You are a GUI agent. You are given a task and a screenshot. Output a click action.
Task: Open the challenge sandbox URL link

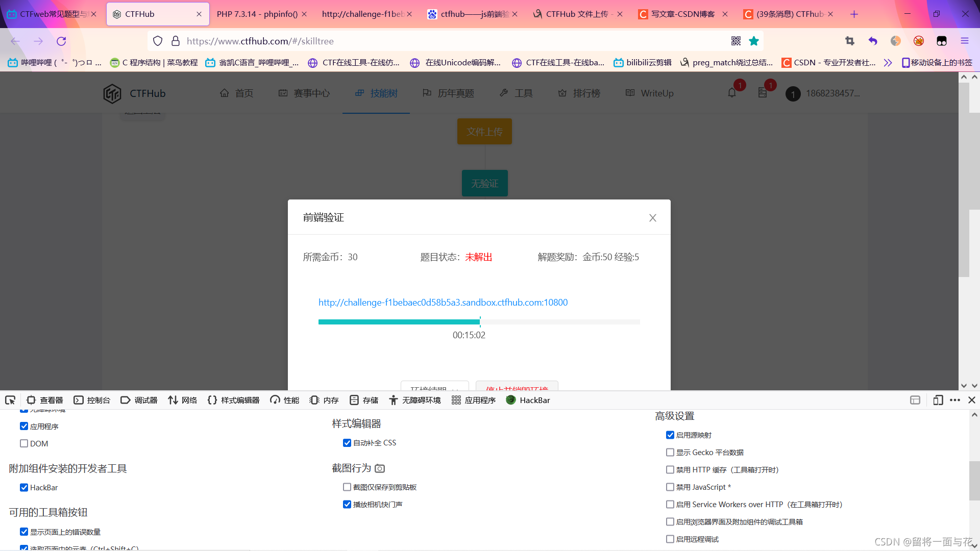[x=443, y=302]
